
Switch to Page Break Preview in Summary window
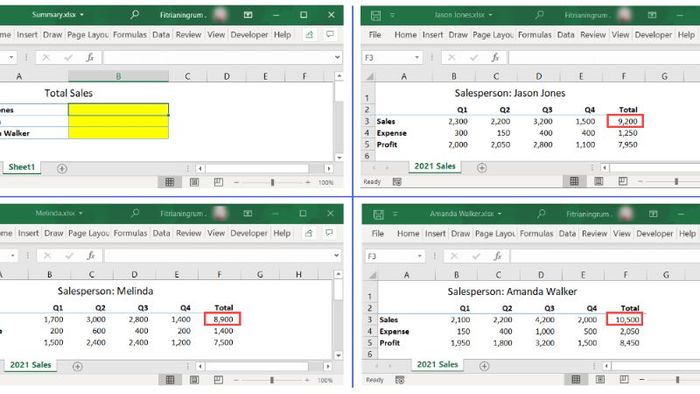[x=218, y=182]
